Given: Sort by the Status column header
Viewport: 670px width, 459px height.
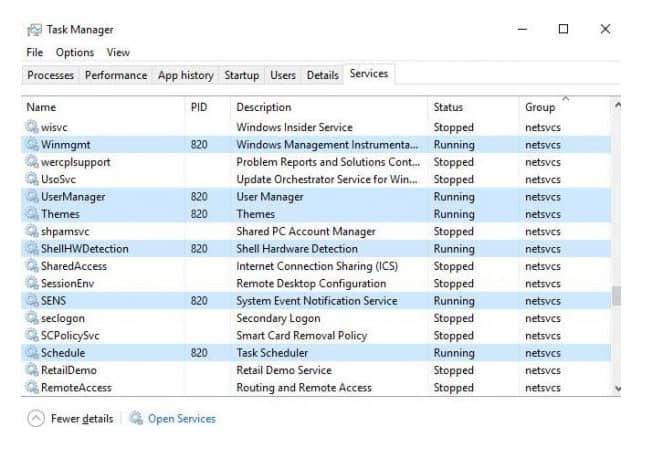Looking at the screenshot, I should pyautogui.click(x=473, y=107).
